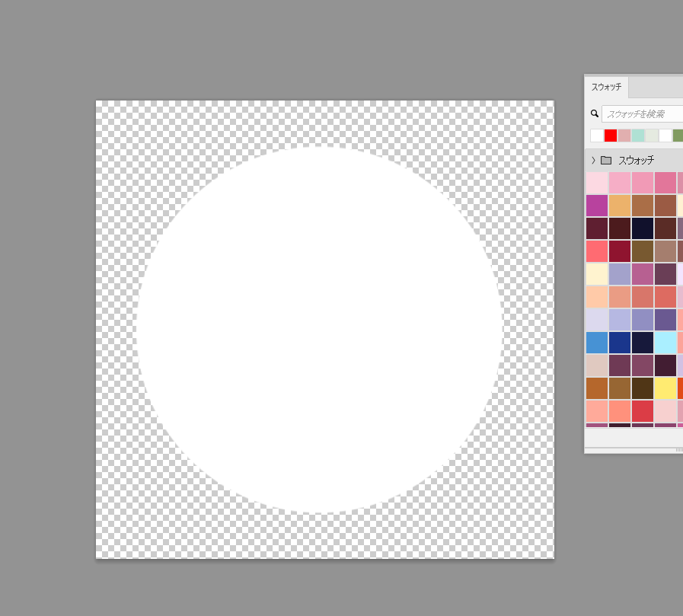
Task: Grab the Swatches panel resize grip
Action: point(679,450)
